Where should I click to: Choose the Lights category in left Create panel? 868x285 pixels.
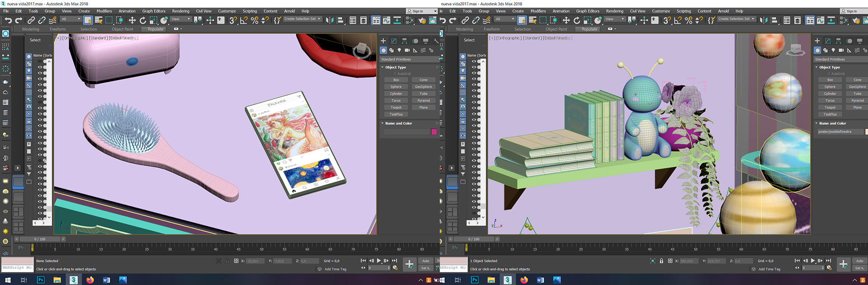(399, 50)
